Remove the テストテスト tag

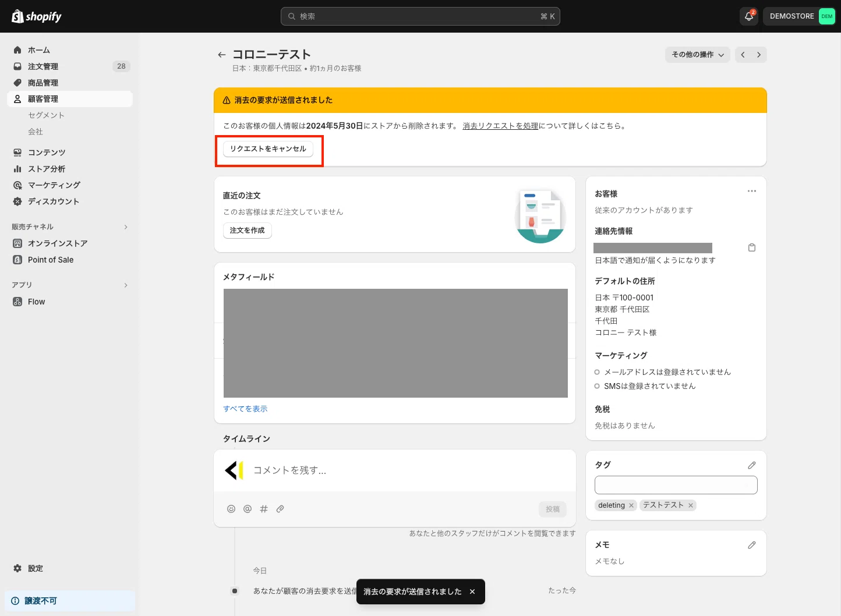[x=691, y=505]
